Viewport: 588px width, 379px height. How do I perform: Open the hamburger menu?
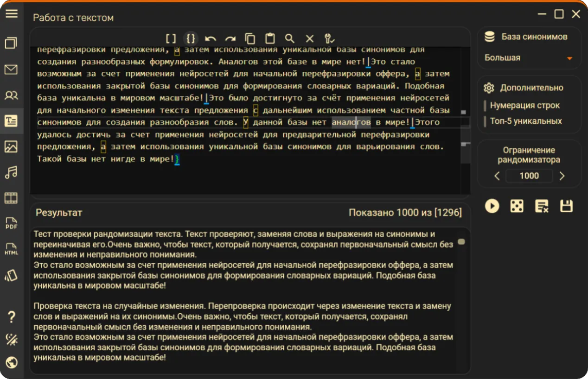12,13
